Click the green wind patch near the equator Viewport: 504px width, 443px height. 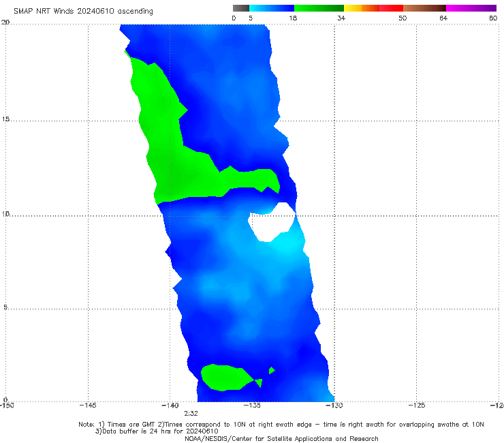click(225, 378)
